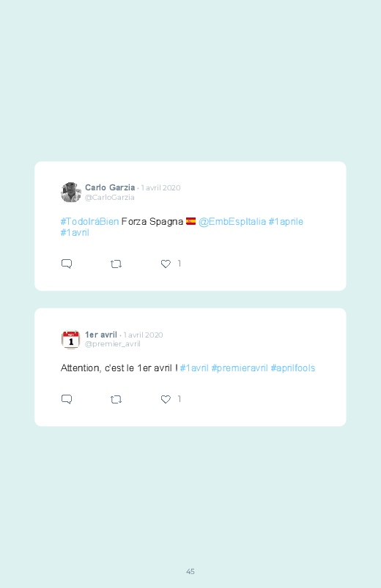381x588 pixels.
Task: Follow the #1aprile hashtag link
Action: pyautogui.click(x=286, y=222)
